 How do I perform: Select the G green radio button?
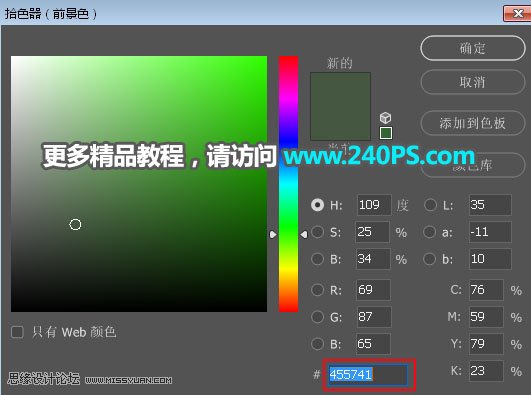point(317,317)
